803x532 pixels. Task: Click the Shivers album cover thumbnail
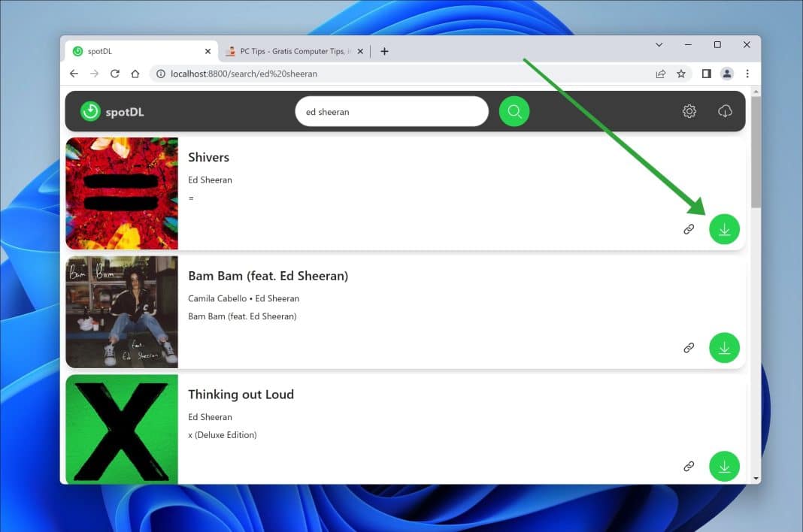pos(121,193)
